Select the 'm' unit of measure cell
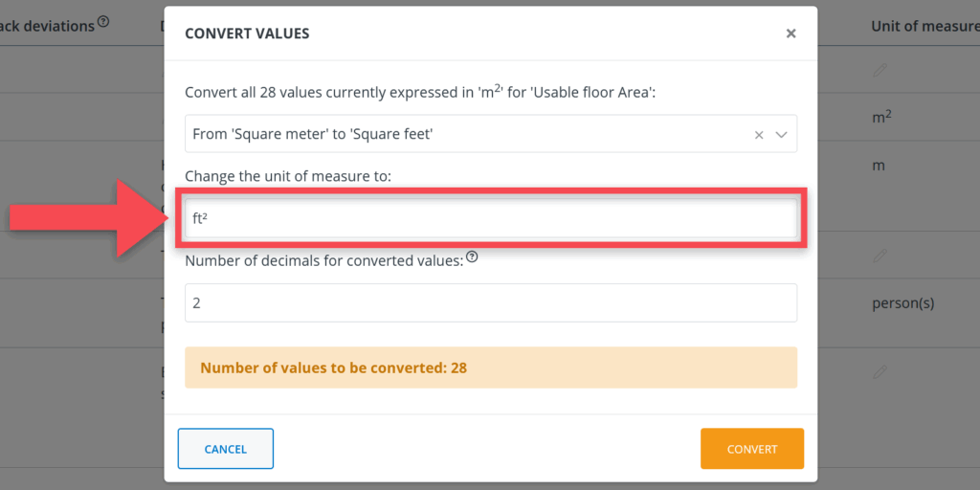 pos(878,166)
